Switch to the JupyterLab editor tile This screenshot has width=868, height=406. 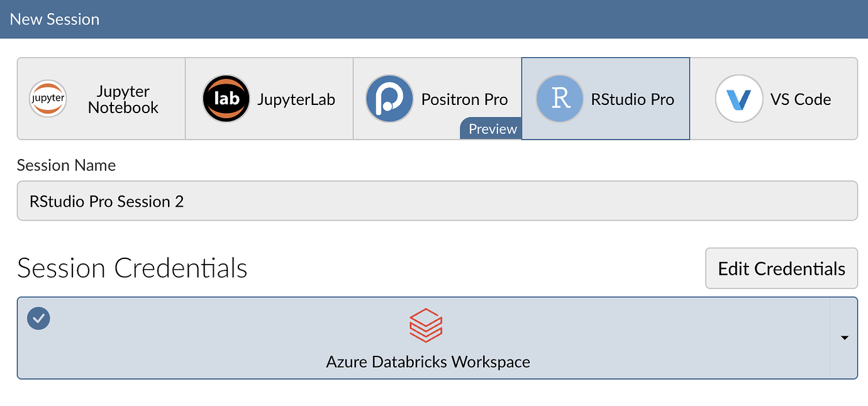pos(269,98)
